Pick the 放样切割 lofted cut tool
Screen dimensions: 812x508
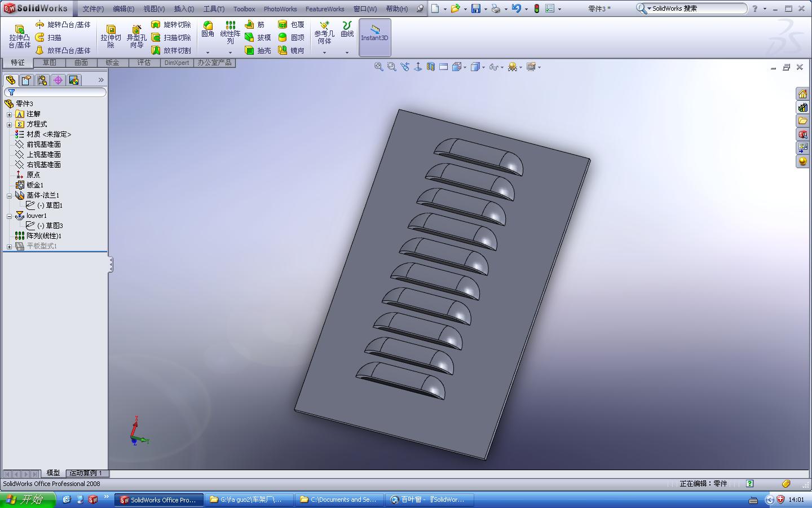(171, 51)
